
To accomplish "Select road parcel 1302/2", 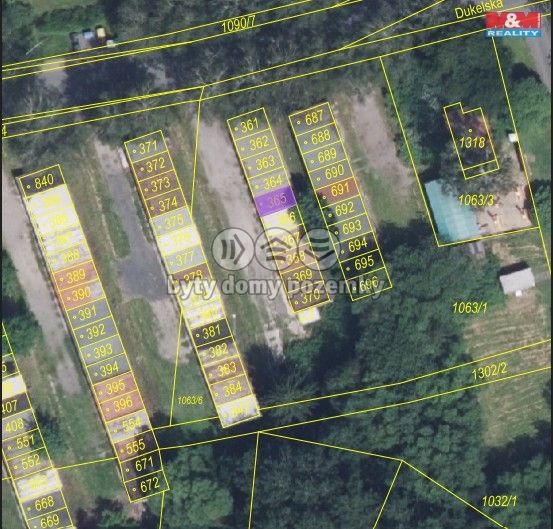I will click(489, 371).
